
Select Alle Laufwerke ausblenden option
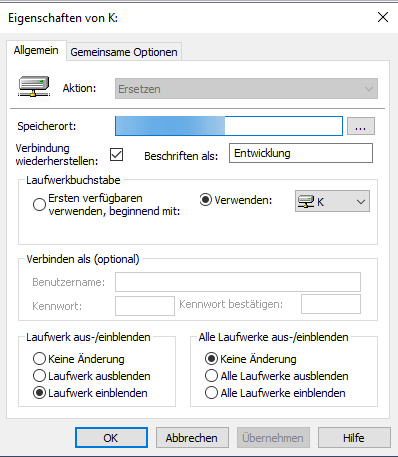[211, 376]
